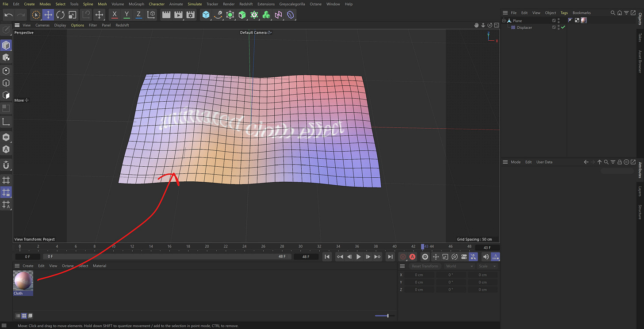Open the Simulate menu
The width and height of the screenshot is (644, 329).
tap(195, 4)
